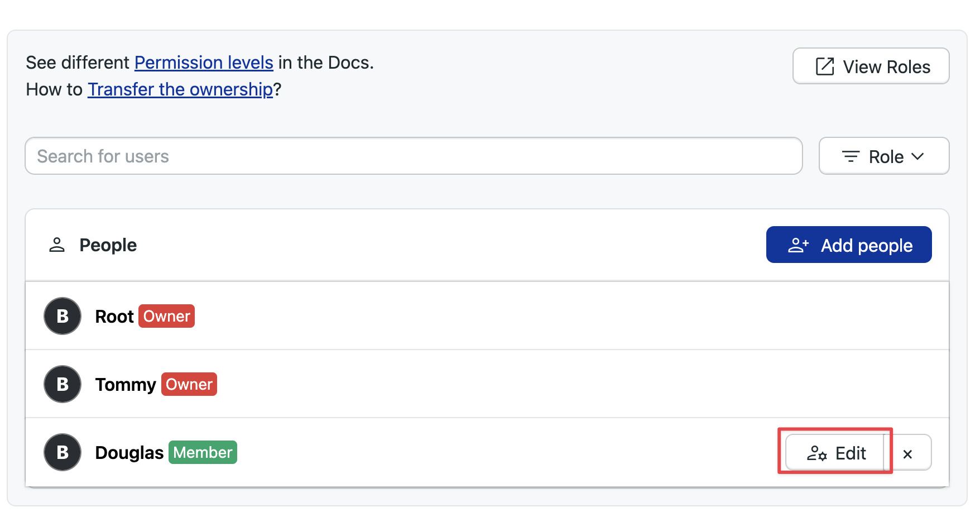Click the Owner badge next to Root
980x517 pixels.
coord(166,316)
